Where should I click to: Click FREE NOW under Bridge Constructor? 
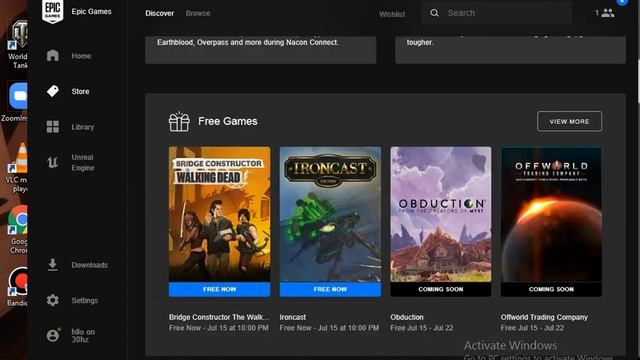pyautogui.click(x=220, y=289)
